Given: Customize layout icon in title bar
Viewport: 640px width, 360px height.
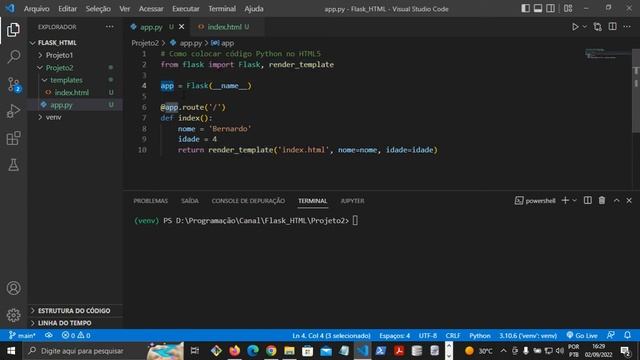Looking at the screenshot, I should click(568, 9).
